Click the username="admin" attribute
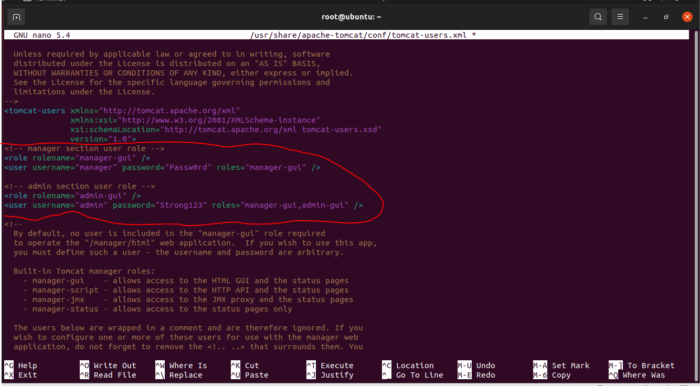The height and width of the screenshot is (386, 700). point(70,205)
